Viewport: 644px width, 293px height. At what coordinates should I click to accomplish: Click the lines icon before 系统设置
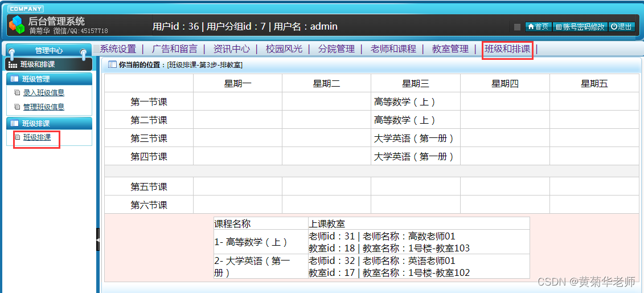click(97, 49)
